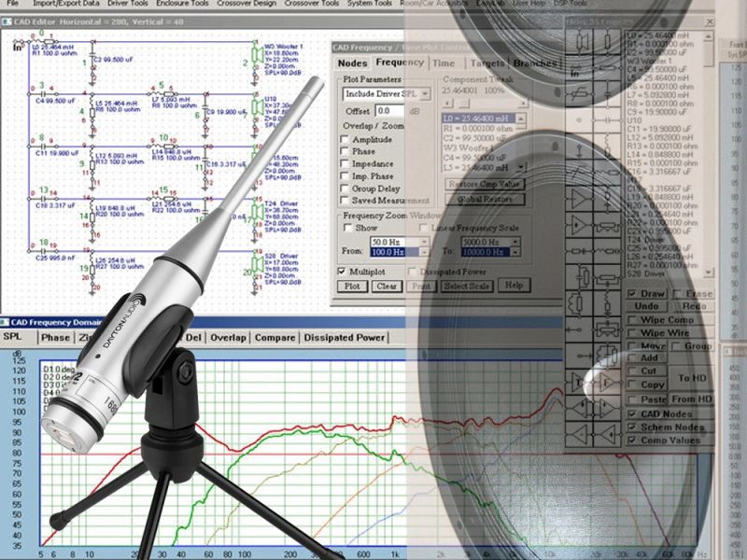Disable Multiplot
The height and width of the screenshot is (560, 747).
point(341,273)
